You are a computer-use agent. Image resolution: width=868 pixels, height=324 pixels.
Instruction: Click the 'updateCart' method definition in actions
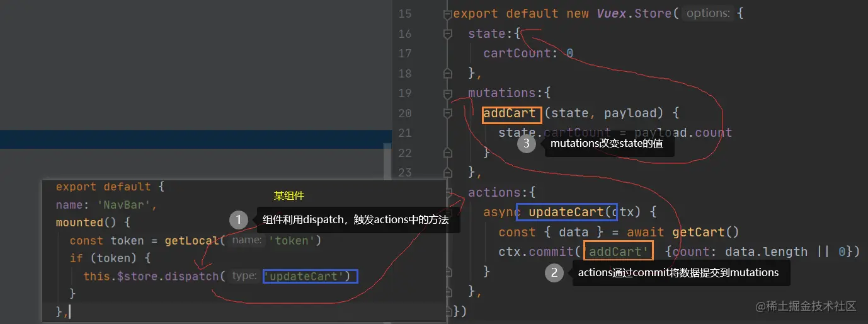[x=566, y=212]
